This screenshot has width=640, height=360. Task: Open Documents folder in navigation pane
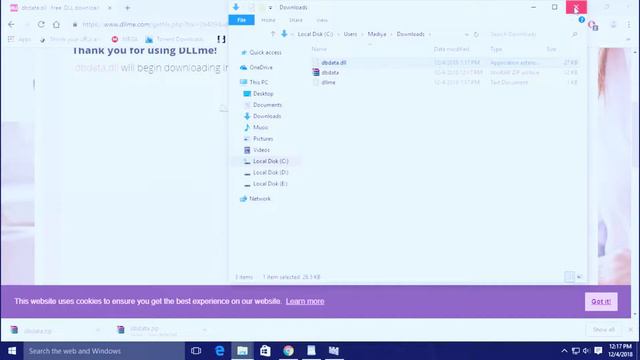click(x=267, y=105)
